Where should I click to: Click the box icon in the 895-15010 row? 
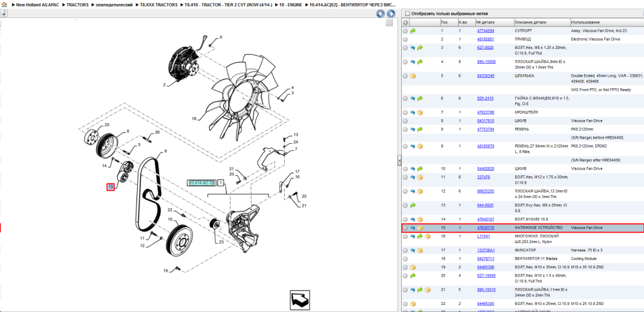click(428, 290)
